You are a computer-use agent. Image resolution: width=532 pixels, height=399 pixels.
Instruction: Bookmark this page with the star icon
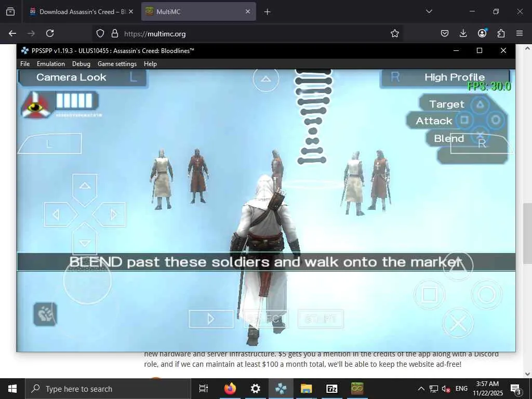point(395,33)
